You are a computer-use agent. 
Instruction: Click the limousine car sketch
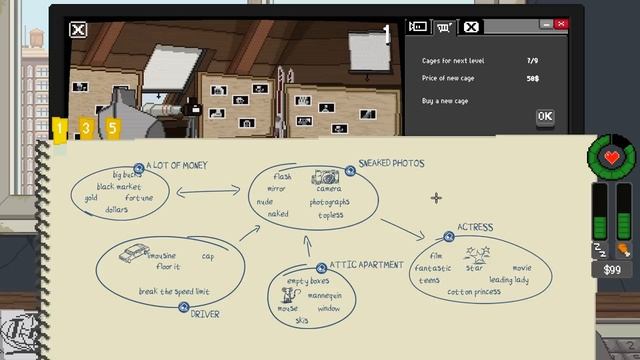pyautogui.click(x=133, y=253)
